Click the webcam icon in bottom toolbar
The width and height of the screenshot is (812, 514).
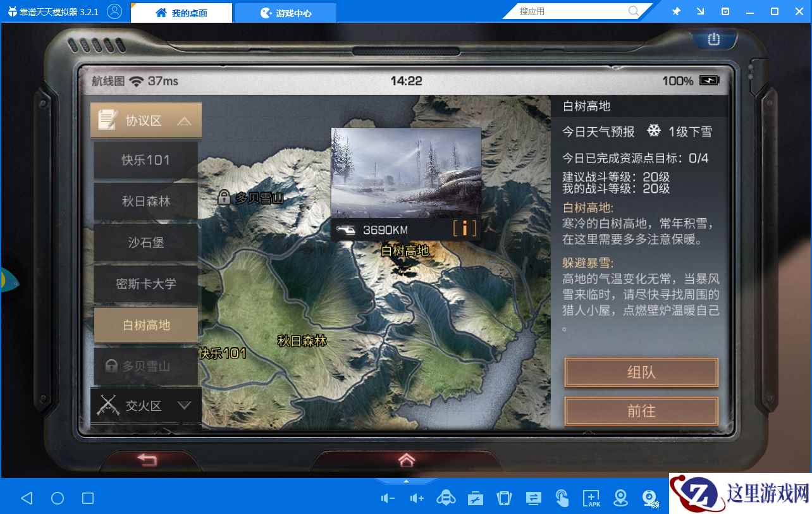click(649, 498)
